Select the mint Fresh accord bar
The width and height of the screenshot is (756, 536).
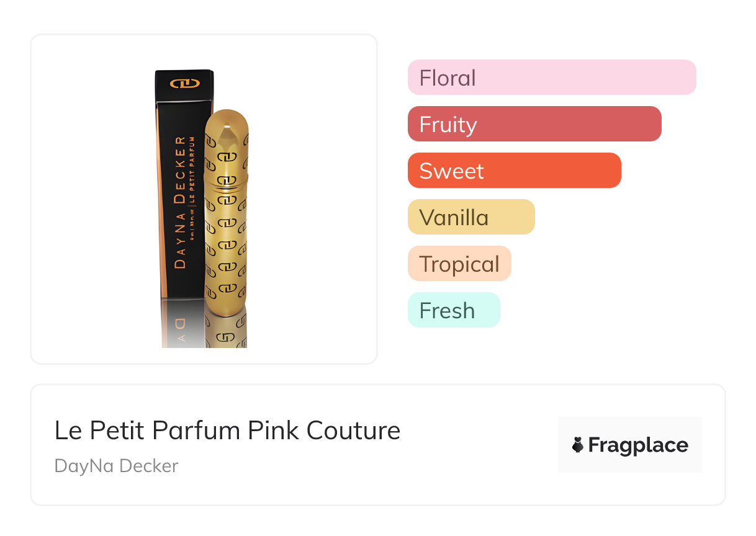click(x=453, y=310)
